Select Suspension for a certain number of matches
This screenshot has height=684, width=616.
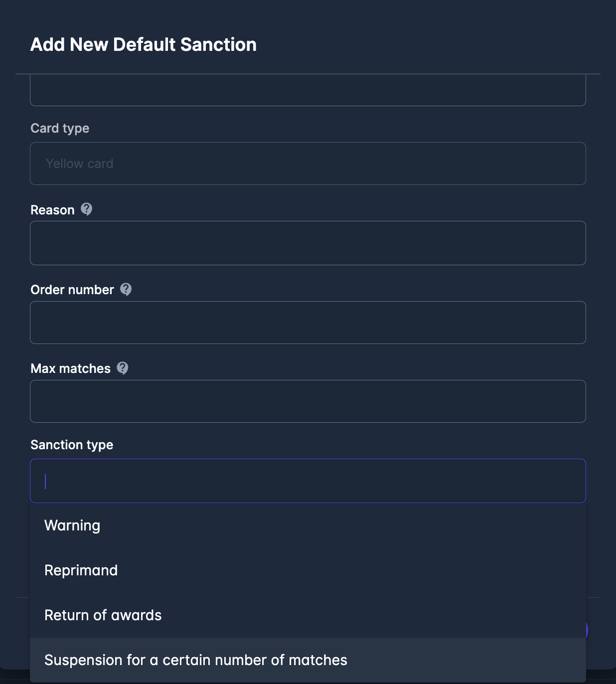tap(196, 660)
